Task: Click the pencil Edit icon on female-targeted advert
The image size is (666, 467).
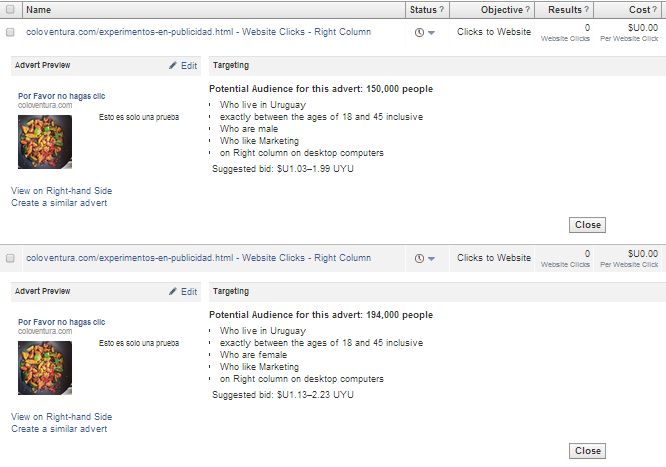Action: (x=173, y=292)
